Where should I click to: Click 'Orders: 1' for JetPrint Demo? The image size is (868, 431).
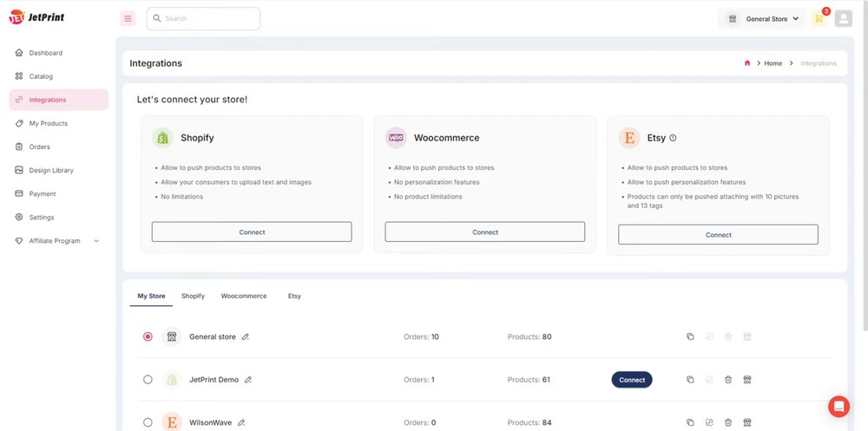point(419,380)
